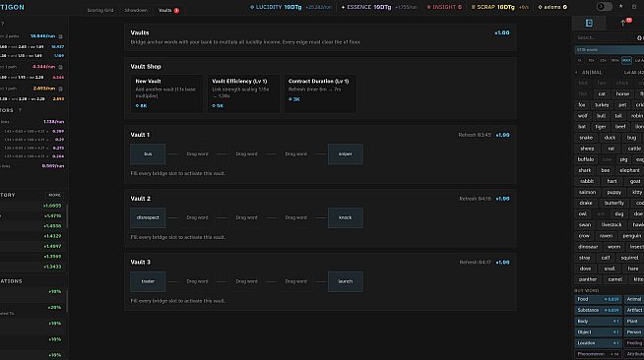Click the help question mark beside TORS heading
Screen dimensions: 644x360
point(20,110)
